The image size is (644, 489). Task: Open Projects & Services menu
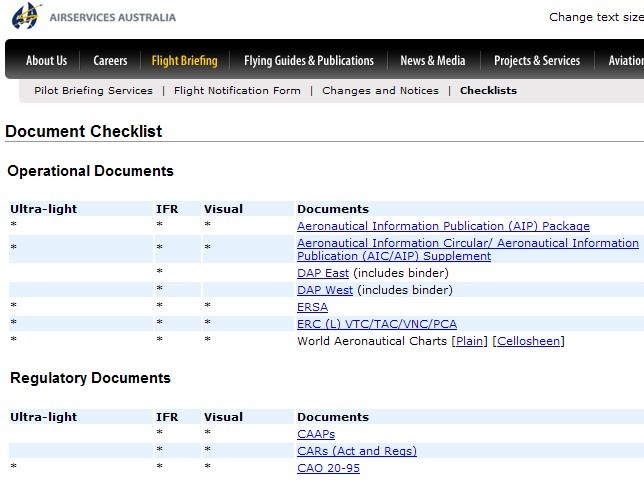tap(537, 61)
